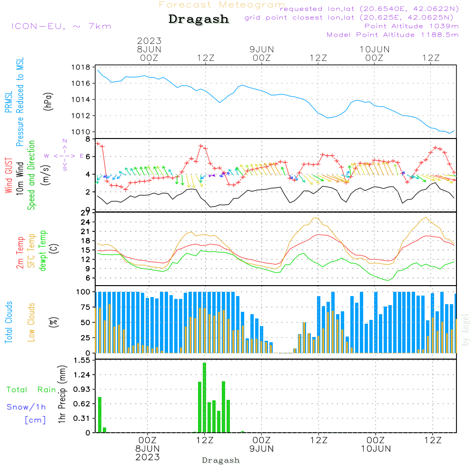Select the 'Low Clouds' orange label
476x476 pixels.
click(31, 322)
